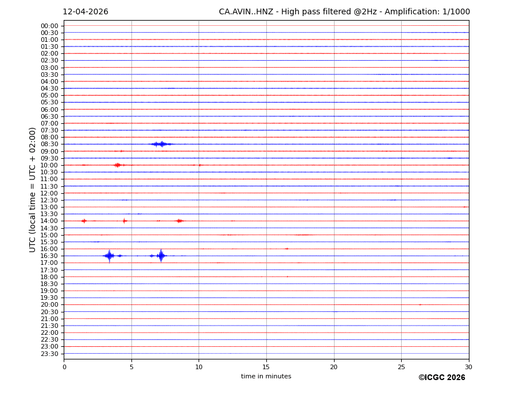Click the red burst on the 10:00 trace near minute 4

118,165
